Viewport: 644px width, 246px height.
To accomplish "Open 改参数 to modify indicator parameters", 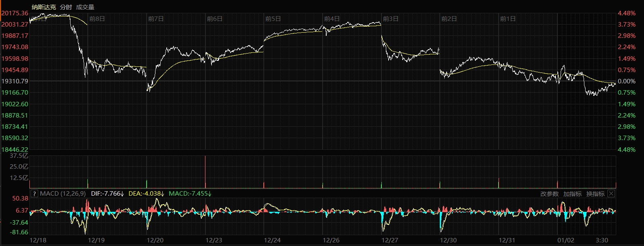I will [x=549, y=194].
